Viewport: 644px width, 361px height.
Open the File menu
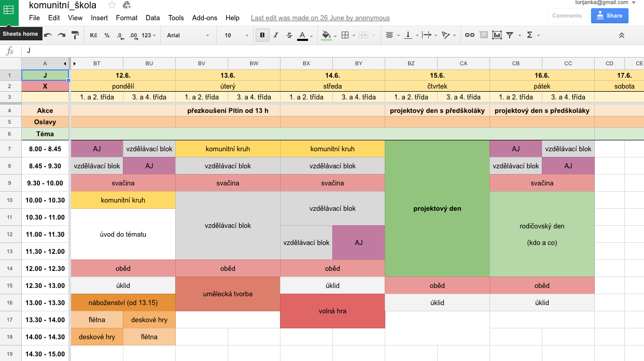point(34,18)
